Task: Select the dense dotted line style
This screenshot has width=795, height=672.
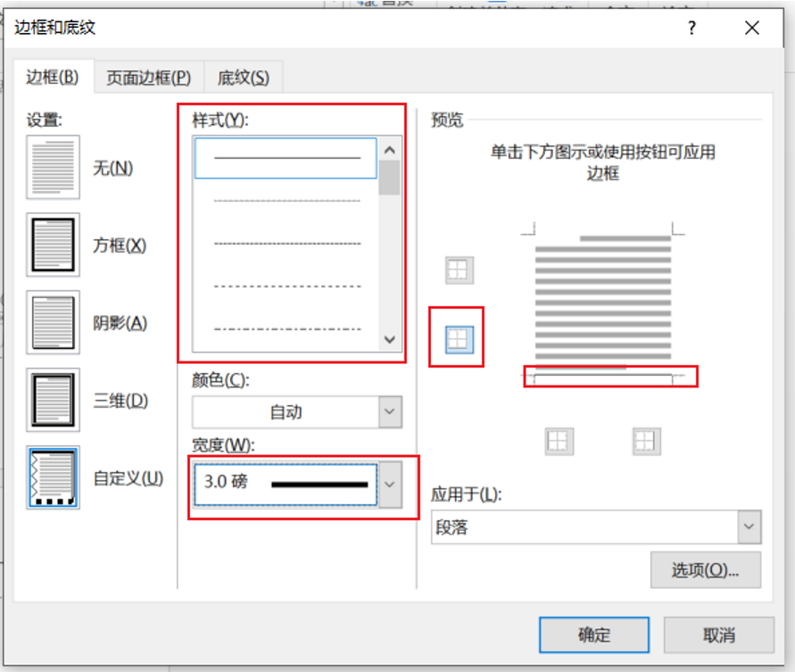Action: tap(286, 244)
